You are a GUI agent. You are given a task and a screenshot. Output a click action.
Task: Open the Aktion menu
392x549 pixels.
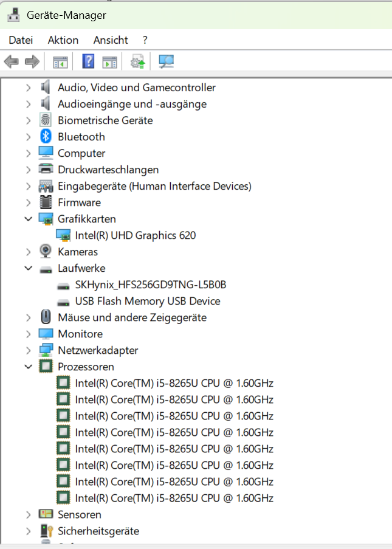(x=63, y=40)
